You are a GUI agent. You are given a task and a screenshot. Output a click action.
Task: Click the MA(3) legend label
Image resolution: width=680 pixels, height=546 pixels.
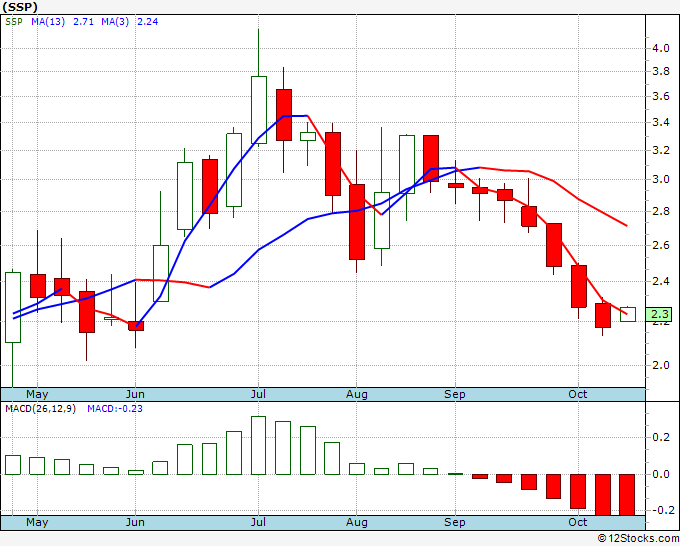point(115,22)
